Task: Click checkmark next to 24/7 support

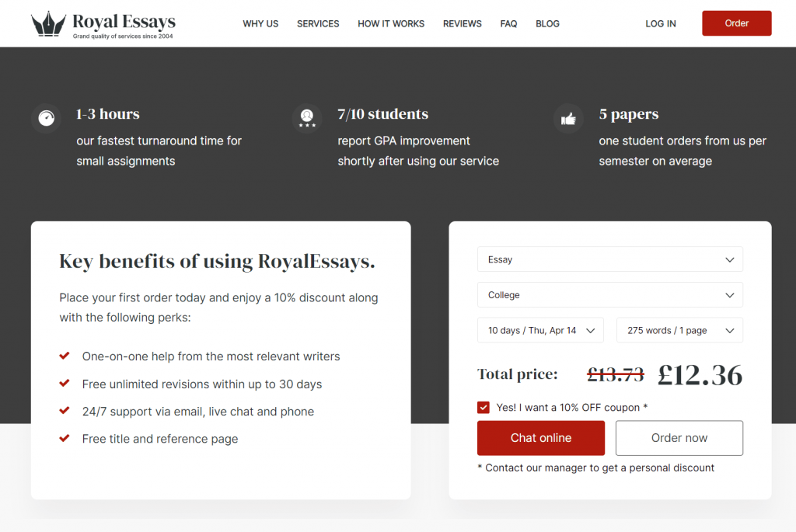Action: (x=65, y=411)
